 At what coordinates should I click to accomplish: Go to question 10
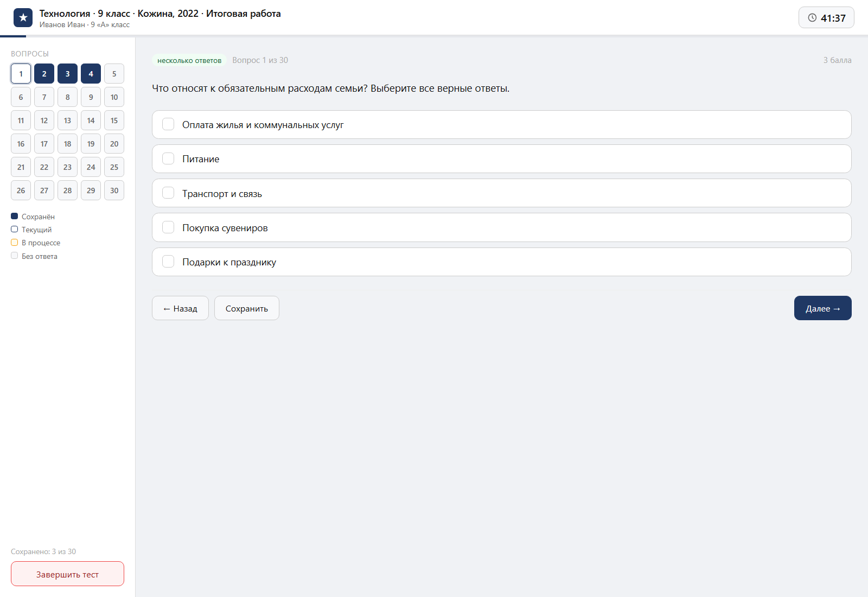coord(114,97)
